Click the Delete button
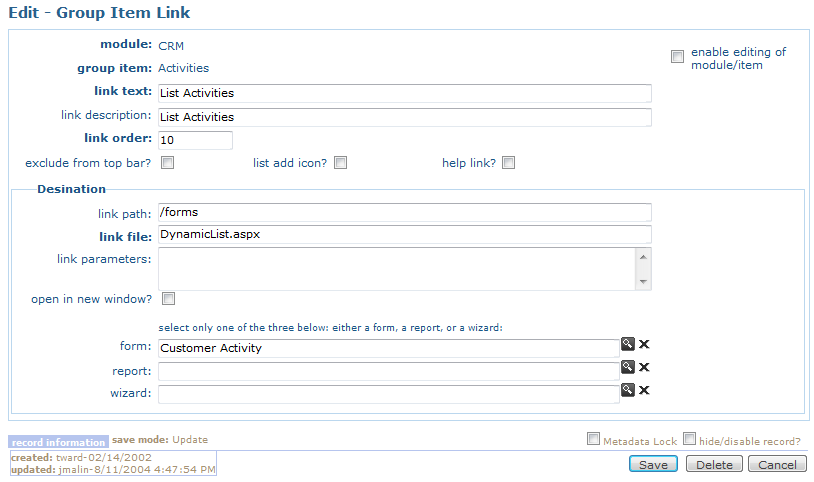Image resolution: width=814 pixels, height=482 pixels. (x=714, y=464)
